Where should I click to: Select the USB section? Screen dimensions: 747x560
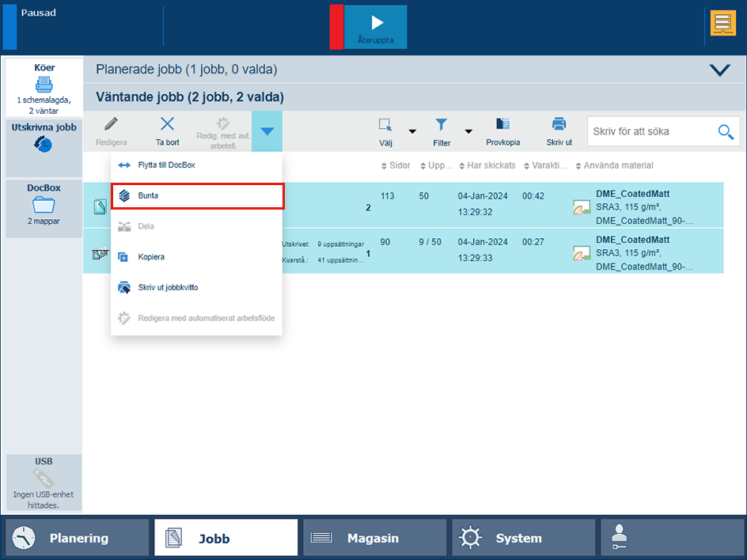(44, 482)
